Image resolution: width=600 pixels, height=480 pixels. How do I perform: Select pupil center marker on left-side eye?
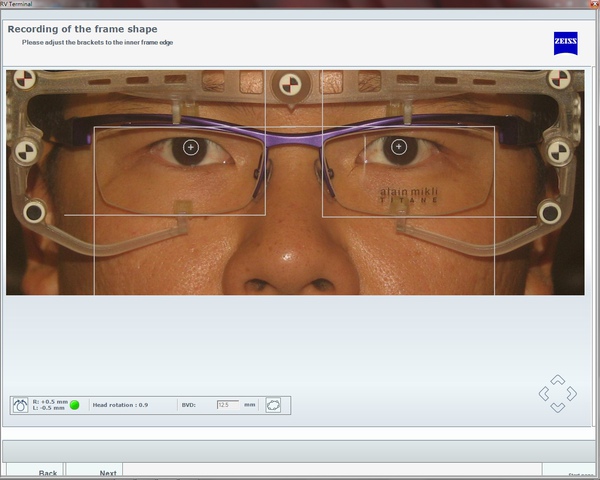click(191, 147)
